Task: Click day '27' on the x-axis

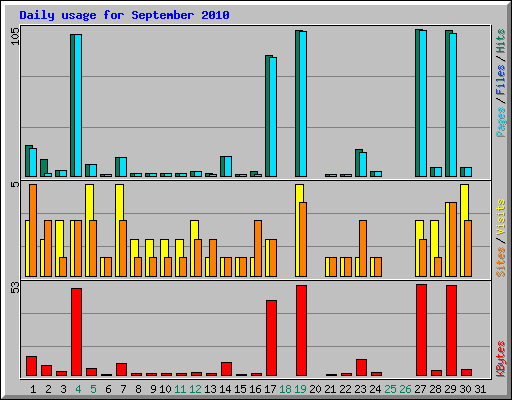Action: click(x=421, y=389)
